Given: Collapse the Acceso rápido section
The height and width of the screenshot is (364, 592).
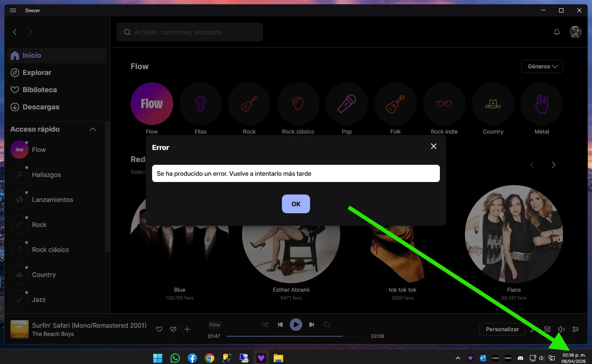Looking at the screenshot, I should point(93,129).
